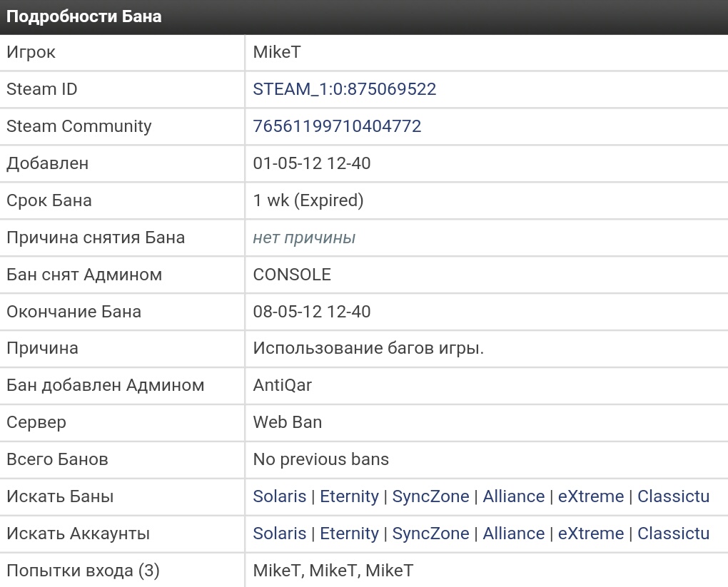Search accounts on Eternity
Image resolution: width=728 pixels, height=587 pixels.
click(349, 534)
